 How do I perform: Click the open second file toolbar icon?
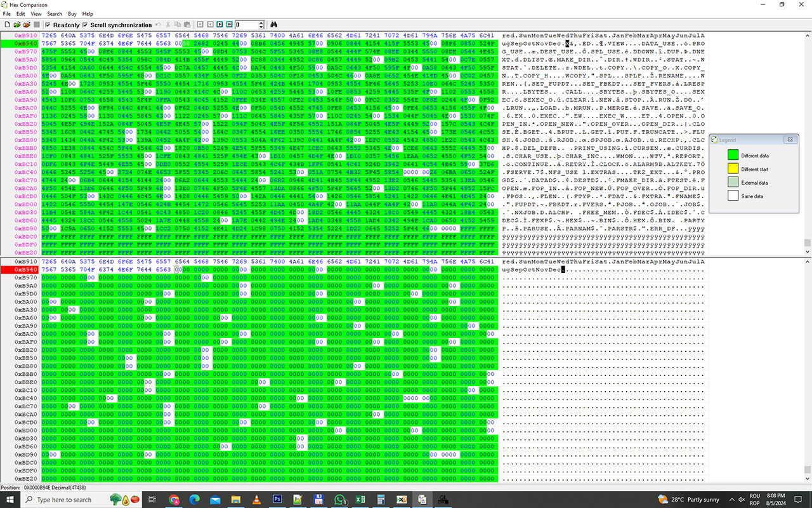tap(27, 25)
